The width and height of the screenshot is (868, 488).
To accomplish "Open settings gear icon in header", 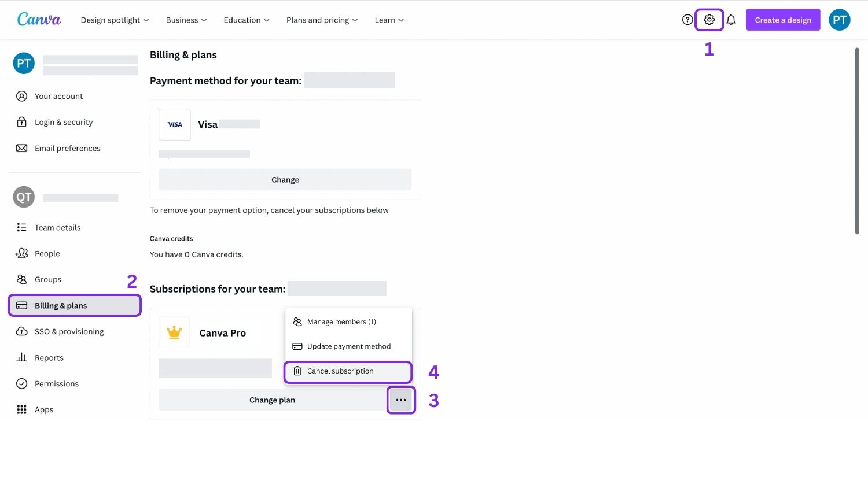I will click(709, 20).
